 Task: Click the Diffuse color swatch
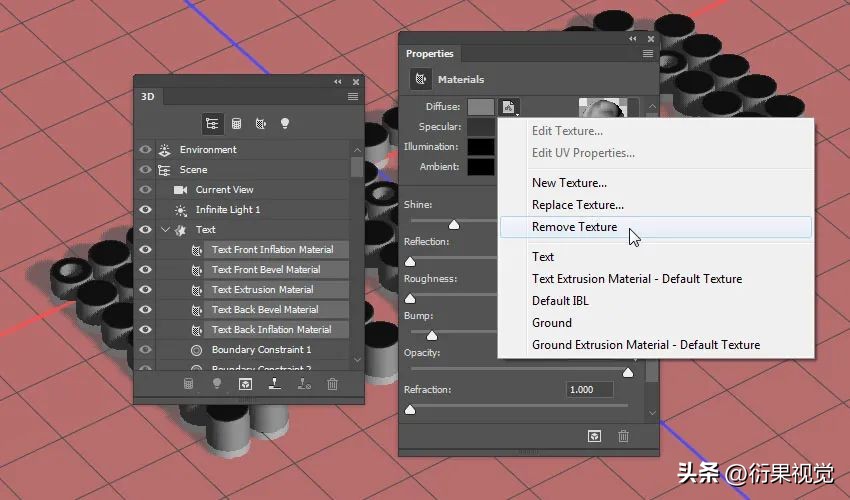click(x=480, y=106)
